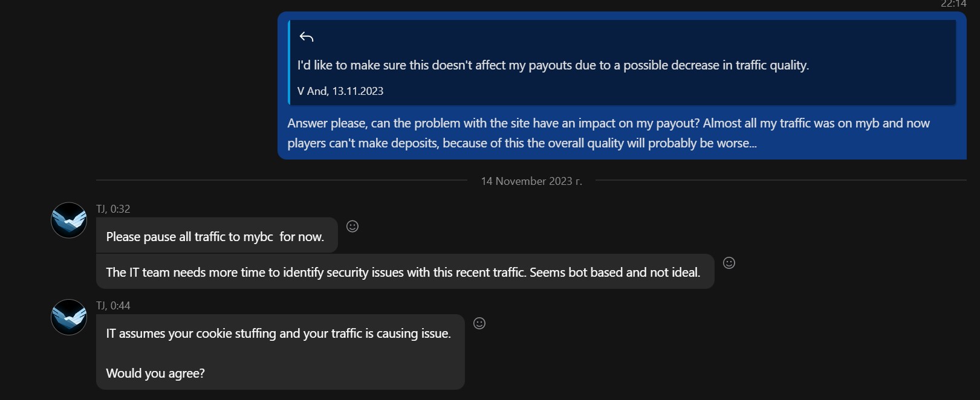Click quoted text about payouts and traffic quality

pos(553,65)
